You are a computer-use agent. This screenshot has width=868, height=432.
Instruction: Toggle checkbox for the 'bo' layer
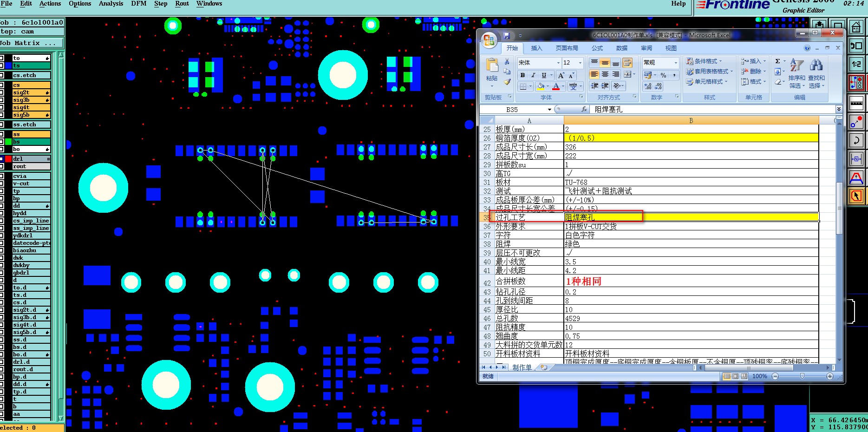pyautogui.click(x=1, y=149)
